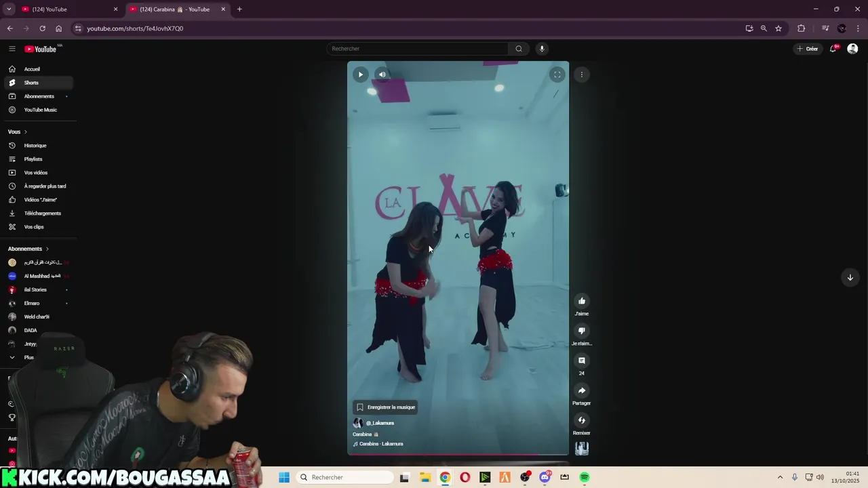Open the Weld char9i channel subscription

click(39, 317)
